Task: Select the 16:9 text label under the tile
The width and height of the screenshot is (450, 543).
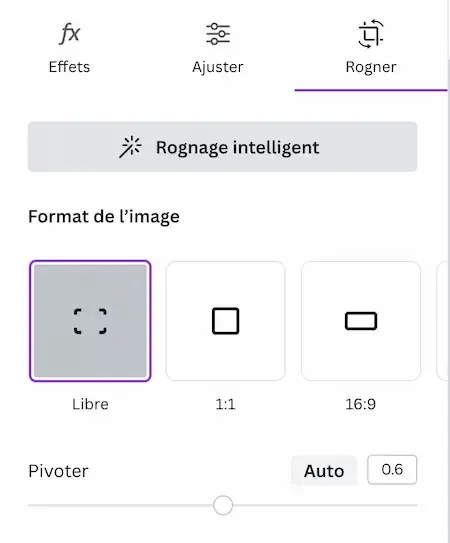Action: click(361, 404)
